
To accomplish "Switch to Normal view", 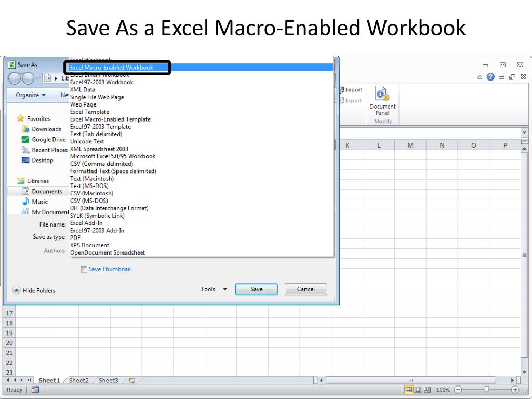I will pos(409,390).
